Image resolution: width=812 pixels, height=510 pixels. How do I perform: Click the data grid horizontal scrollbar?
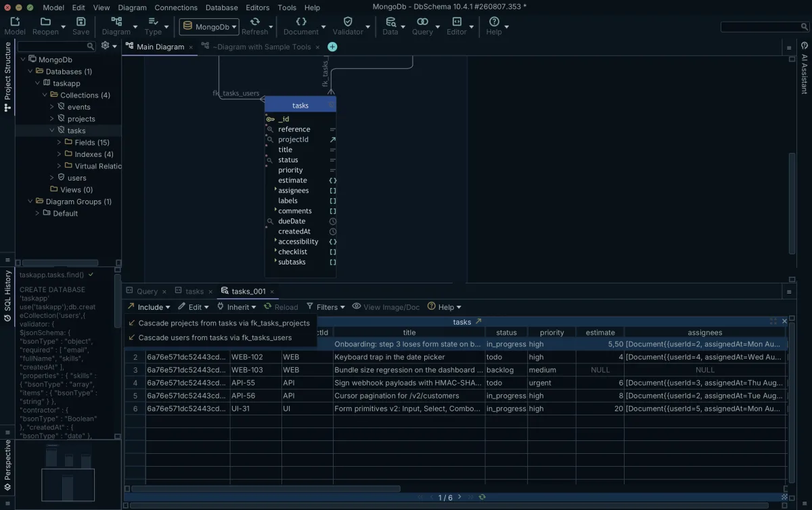(x=265, y=488)
